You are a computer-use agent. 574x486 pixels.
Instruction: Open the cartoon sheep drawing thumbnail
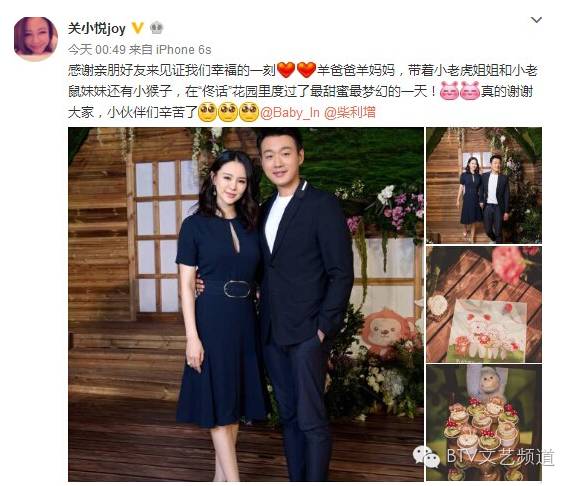(x=484, y=304)
